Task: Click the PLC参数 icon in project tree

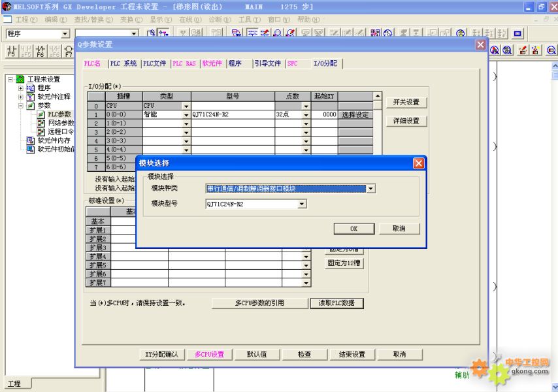Action: click(x=41, y=114)
